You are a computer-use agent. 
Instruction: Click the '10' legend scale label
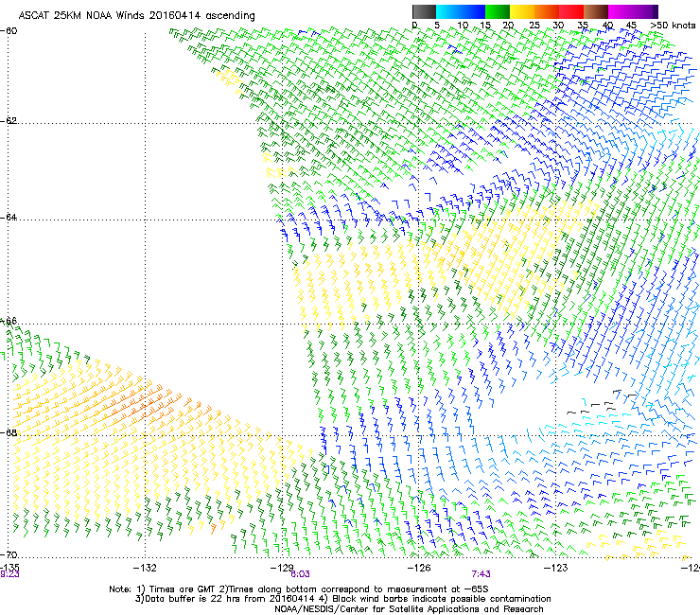pyautogui.click(x=463, y=25)
